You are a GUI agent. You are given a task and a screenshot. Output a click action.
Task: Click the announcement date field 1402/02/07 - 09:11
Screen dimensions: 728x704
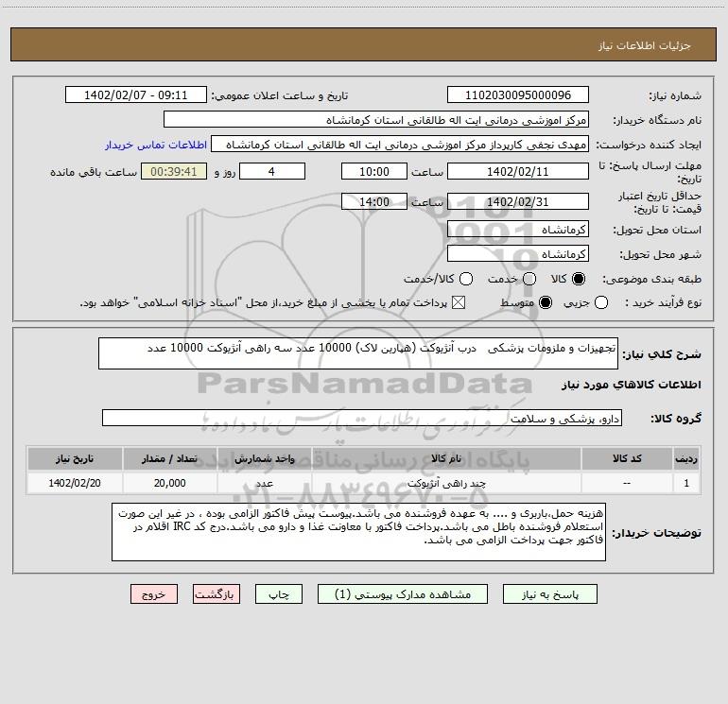tap(135, 94)
